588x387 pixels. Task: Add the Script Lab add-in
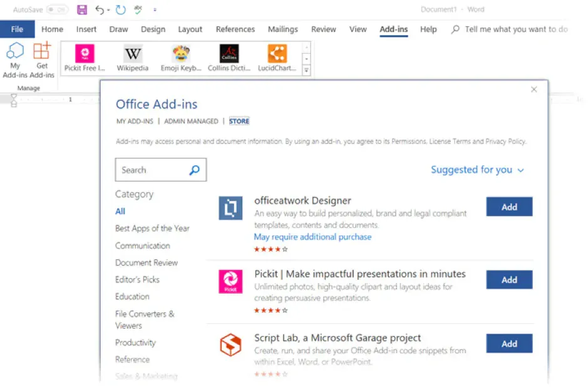509,343
